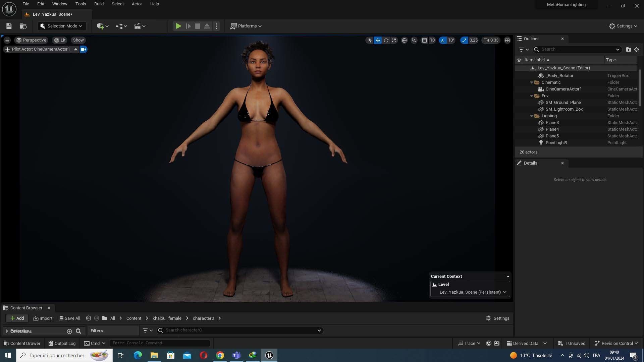644x362 pixels.
Task: Click Add button in Content Browser
Action: pos(17,318)
